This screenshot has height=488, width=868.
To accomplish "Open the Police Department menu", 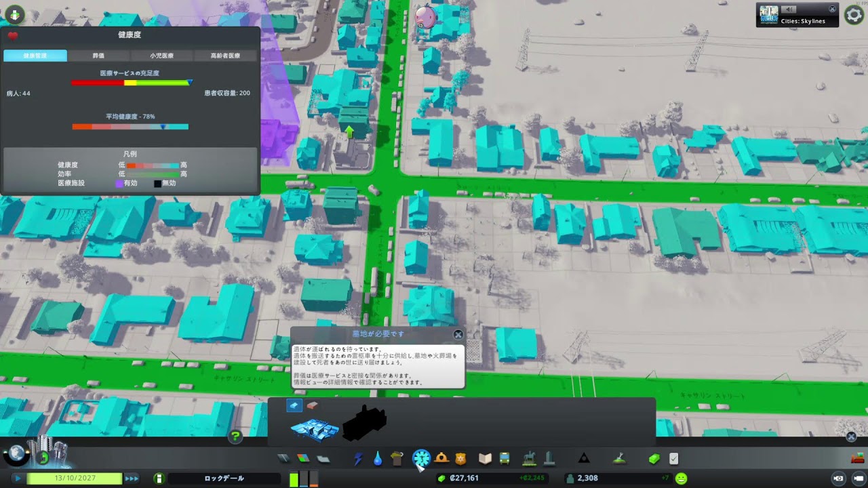I will pos(461,459).
